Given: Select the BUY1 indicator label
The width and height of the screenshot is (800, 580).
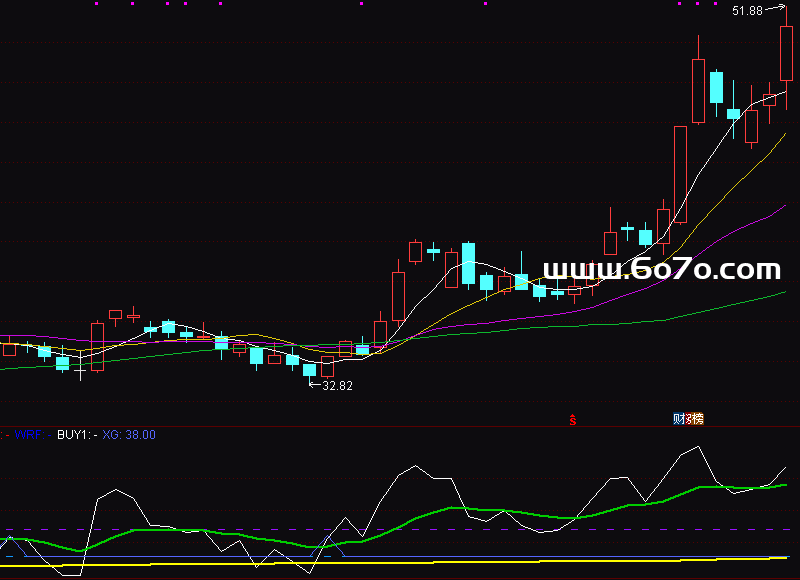Looking at the screenshot, I should [x=74, y=435].
